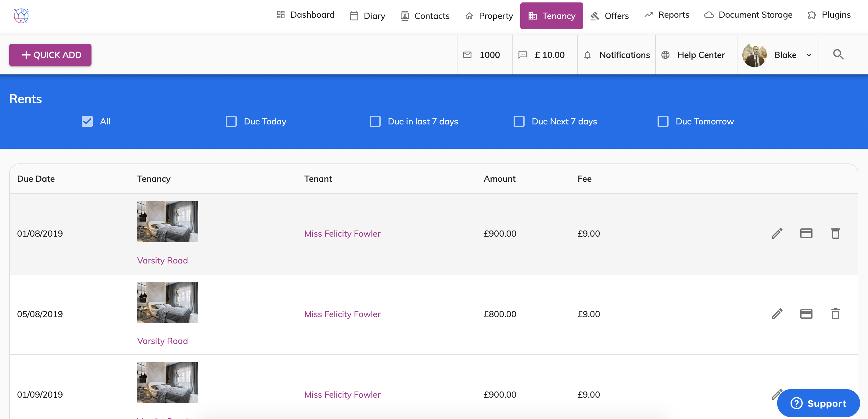Open the Notifications bell

[587, 55]
